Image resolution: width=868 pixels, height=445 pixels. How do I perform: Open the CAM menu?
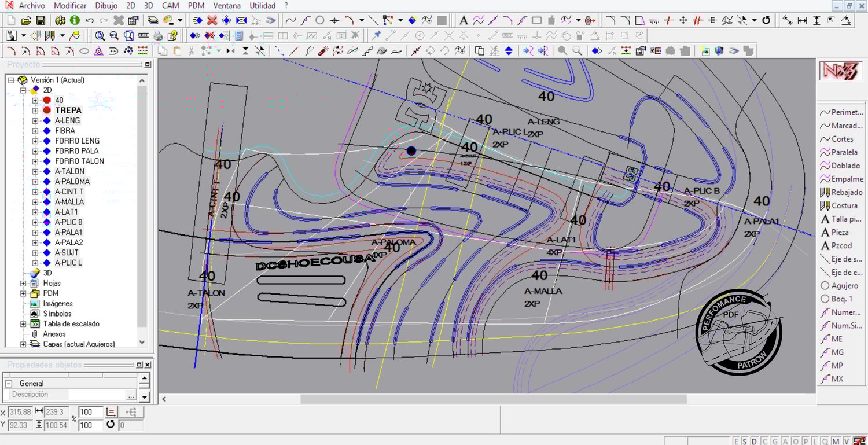170,6
